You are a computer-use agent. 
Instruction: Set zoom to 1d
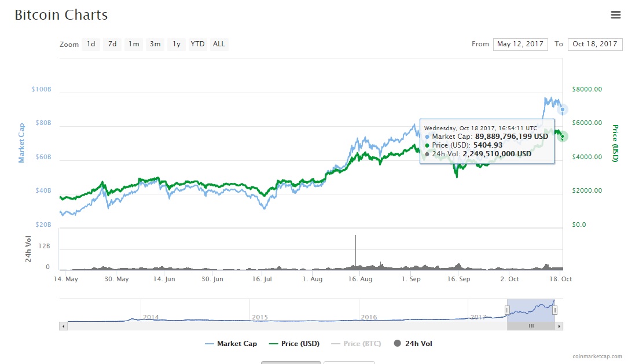pyautogui.click(x=91, y=44)
